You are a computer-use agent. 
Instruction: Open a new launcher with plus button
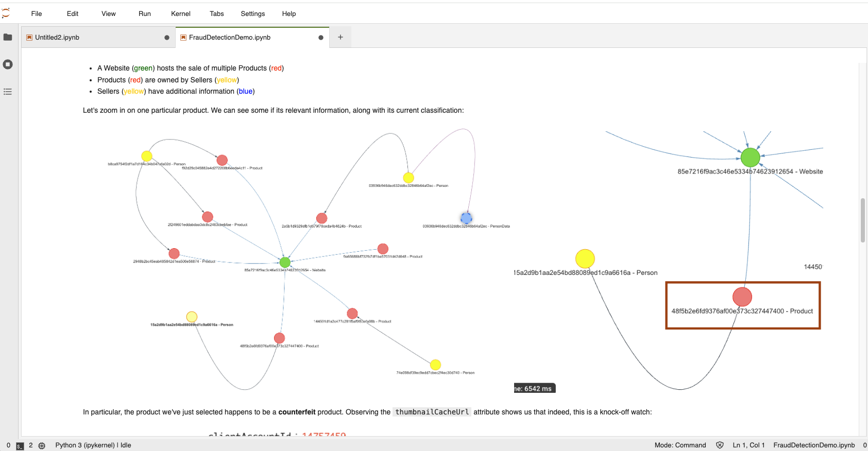(341, 37)
